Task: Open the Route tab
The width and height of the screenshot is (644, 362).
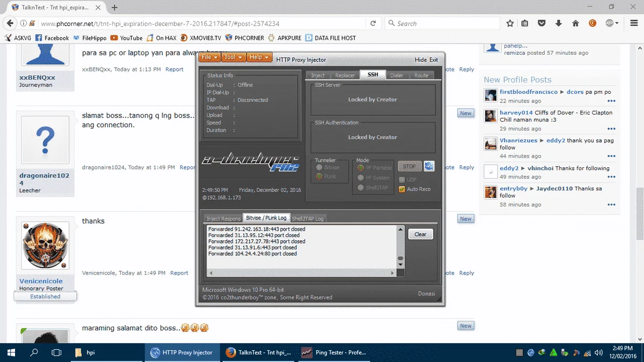Action: [x=421, y=76]
